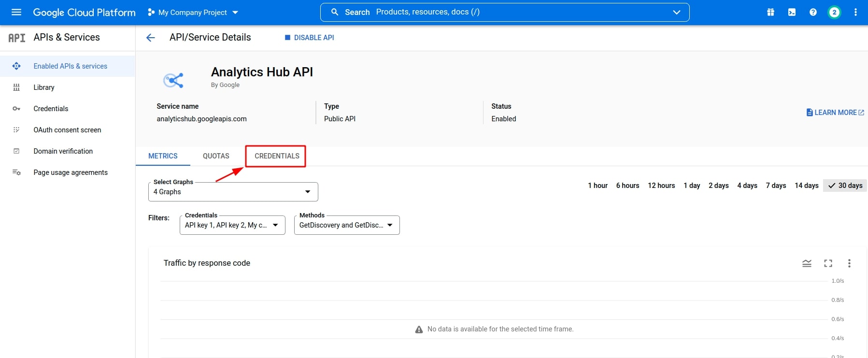Click the DISABLE API button
Screen dimensions: 868x358
point(309,38)
